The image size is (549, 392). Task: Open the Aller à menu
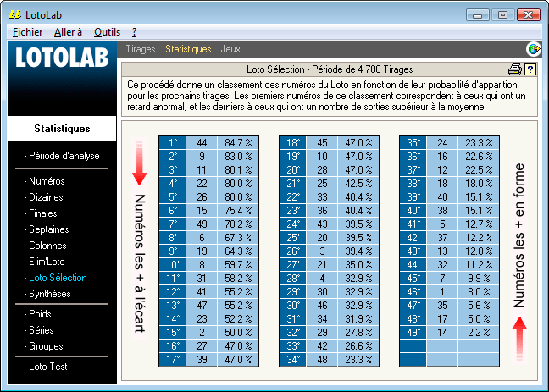[x=68, y=31]
